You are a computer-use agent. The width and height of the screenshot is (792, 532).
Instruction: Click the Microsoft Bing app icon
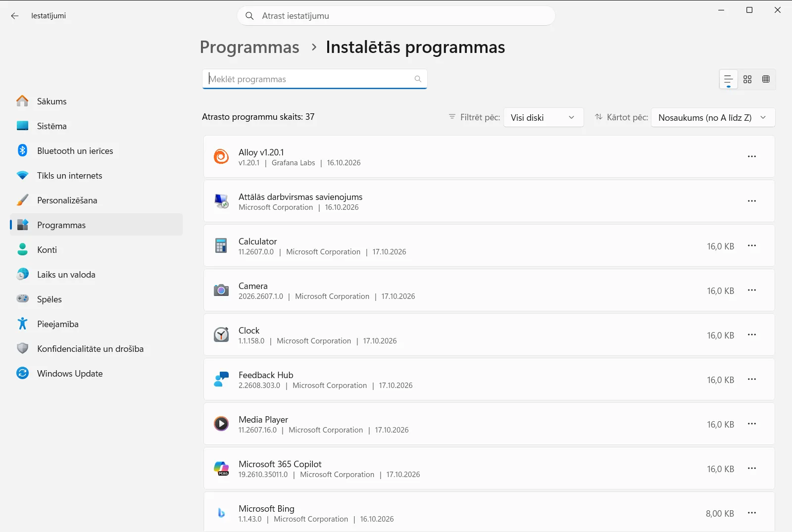point(221,513)
